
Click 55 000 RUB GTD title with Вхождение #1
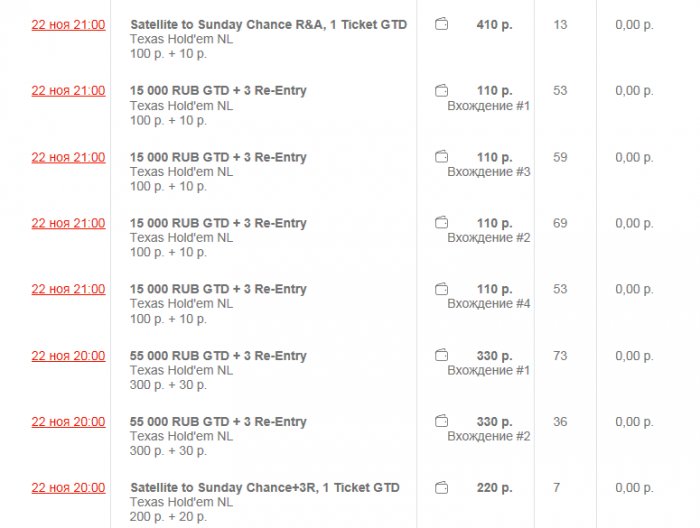click(x=218, y=355)
